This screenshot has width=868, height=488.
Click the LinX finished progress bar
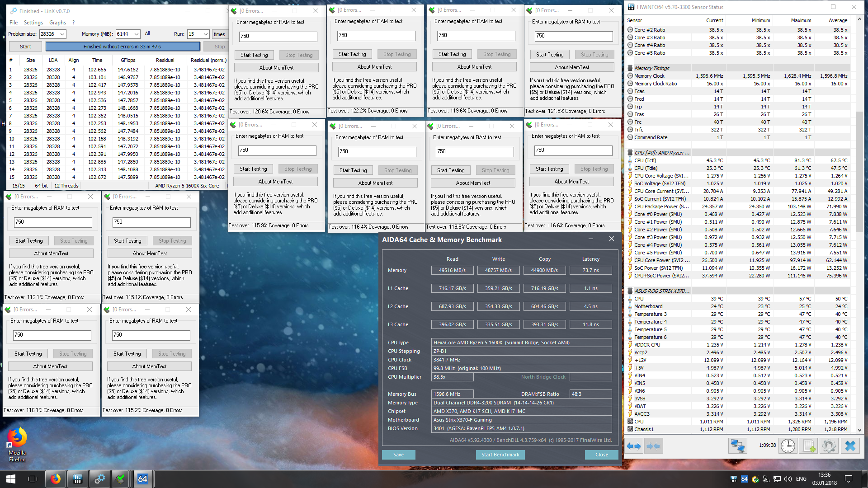click(x=122, y=47)
